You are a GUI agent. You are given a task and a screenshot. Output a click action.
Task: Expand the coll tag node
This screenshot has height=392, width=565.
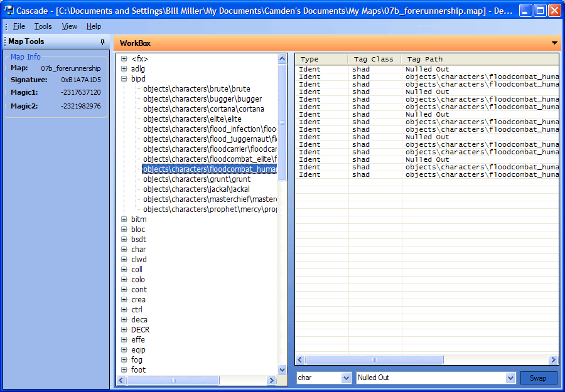pyautogui.click(x=124, y=269)
